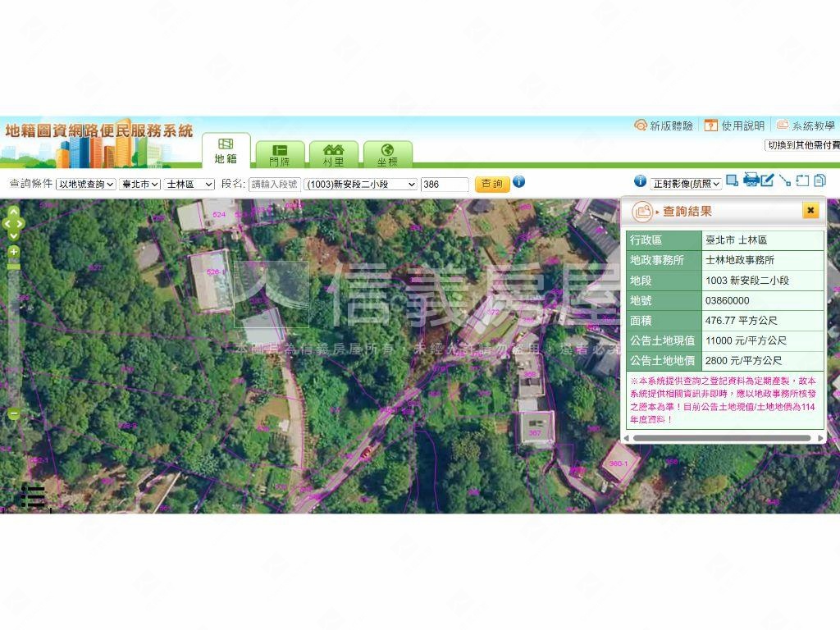Select the area measure tool icon
840x630 pixels.
click(802, 180)
